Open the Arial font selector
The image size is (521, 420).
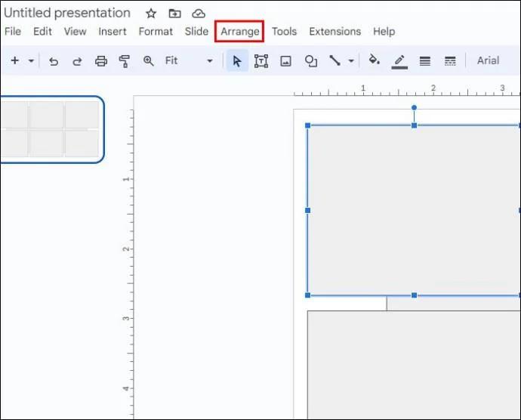[488, 60]
